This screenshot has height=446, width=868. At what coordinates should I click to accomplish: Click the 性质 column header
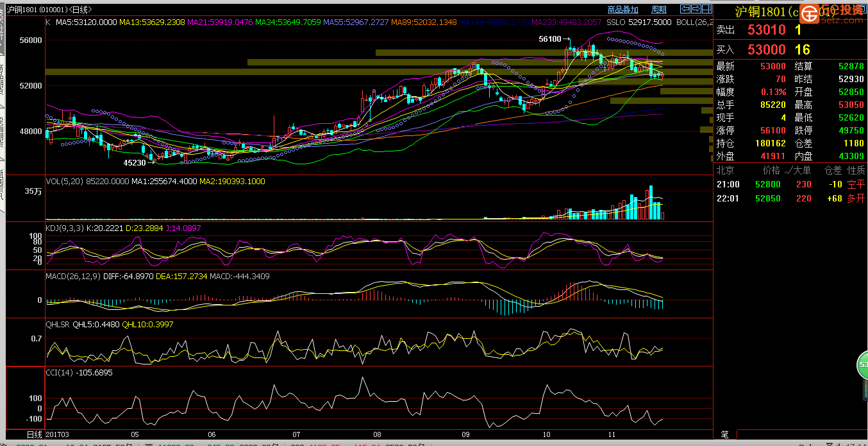click(856, 171)
